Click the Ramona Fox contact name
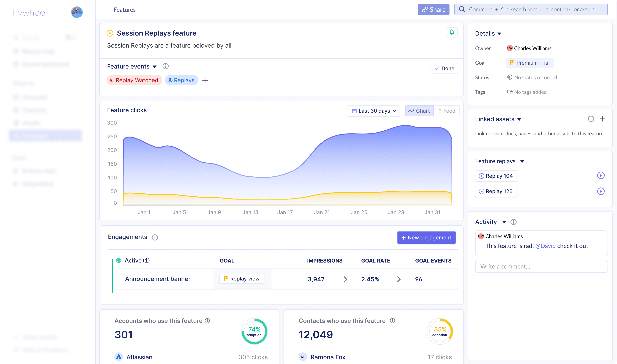 [328, 357]
